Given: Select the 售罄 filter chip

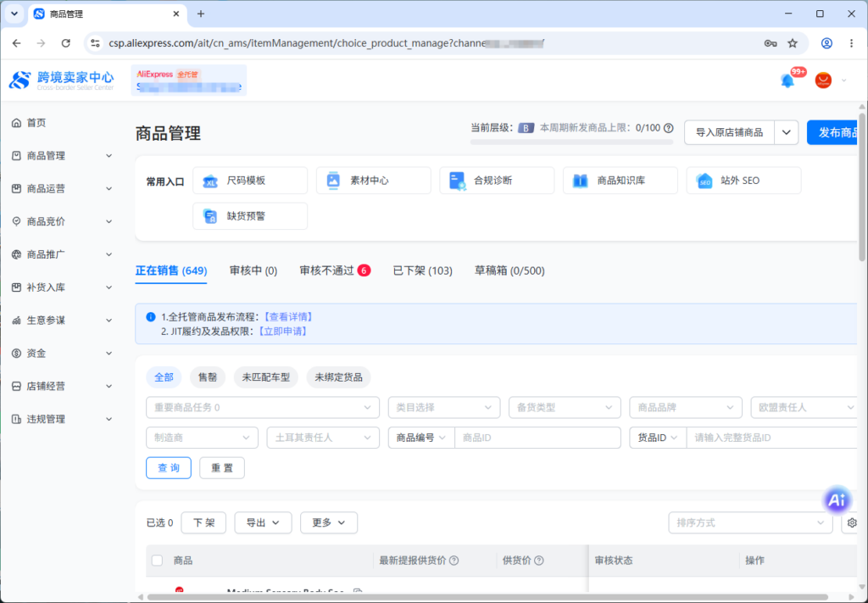Looking at the screenshot, I should coord(208,377).
